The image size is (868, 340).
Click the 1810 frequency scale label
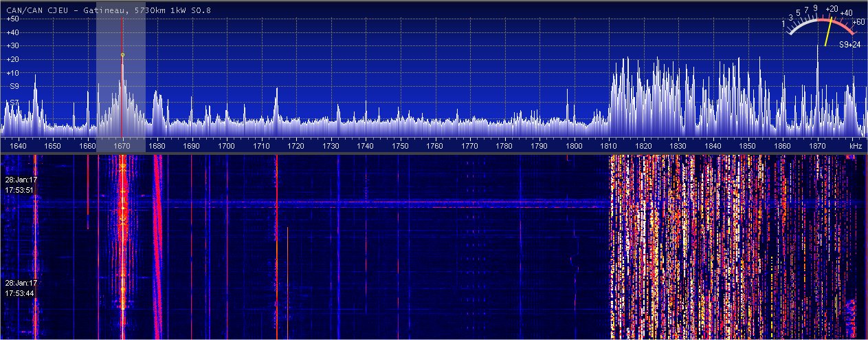(x=609, y=146)
